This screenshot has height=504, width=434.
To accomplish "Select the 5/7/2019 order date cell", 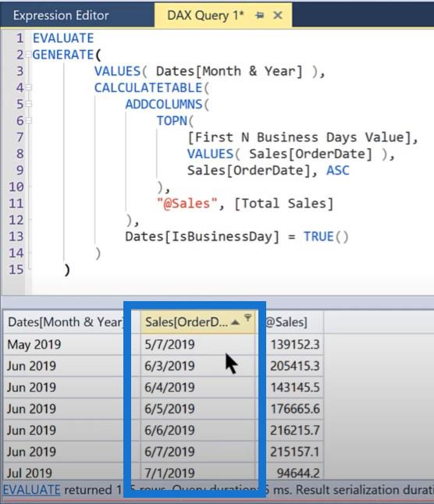I will pos(197,344).
